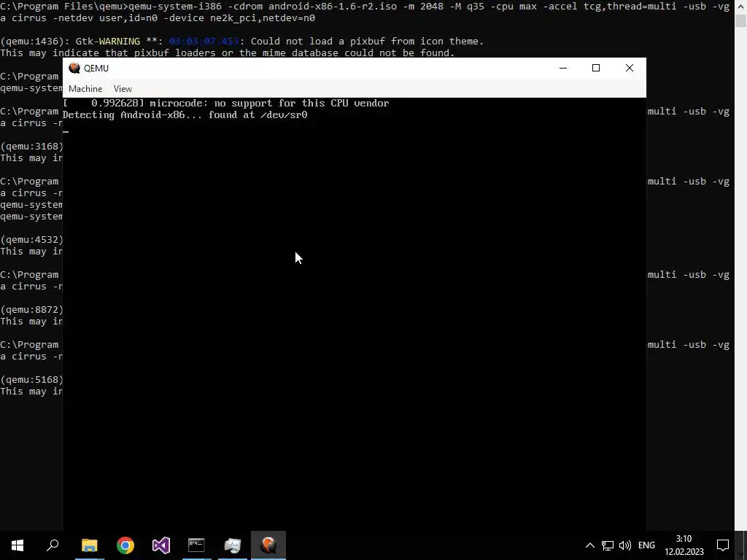The height and width of the screenshot is (560, 747).
Task: Open taskbar Search
Action: tap(53, 545)
